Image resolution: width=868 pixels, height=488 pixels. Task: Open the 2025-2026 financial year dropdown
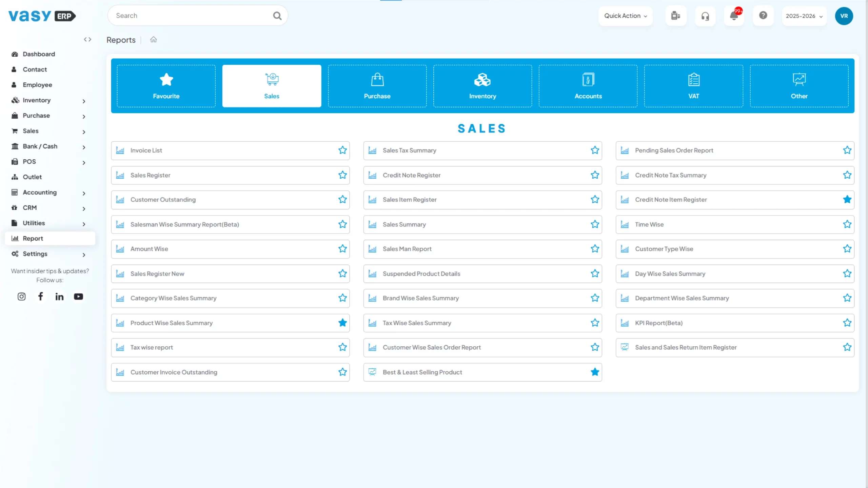pyautogui.click(x=804, y=16)
